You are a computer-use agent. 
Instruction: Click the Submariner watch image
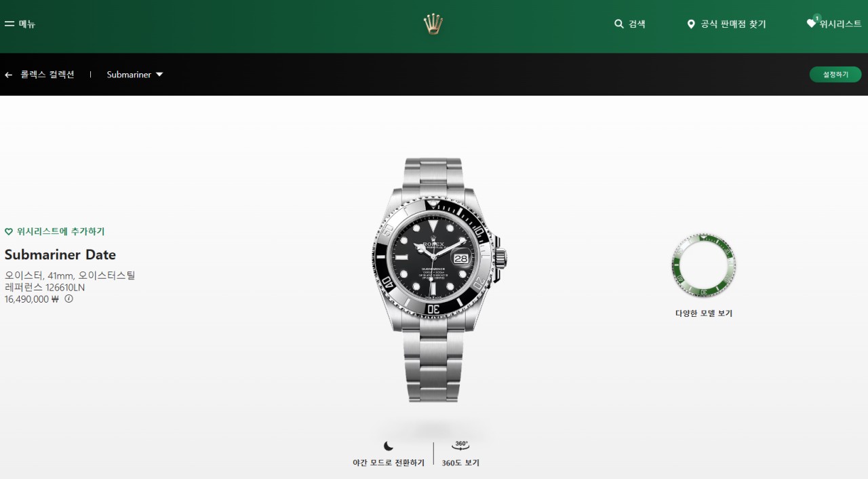pyautogui.click(x=439, y=280)
